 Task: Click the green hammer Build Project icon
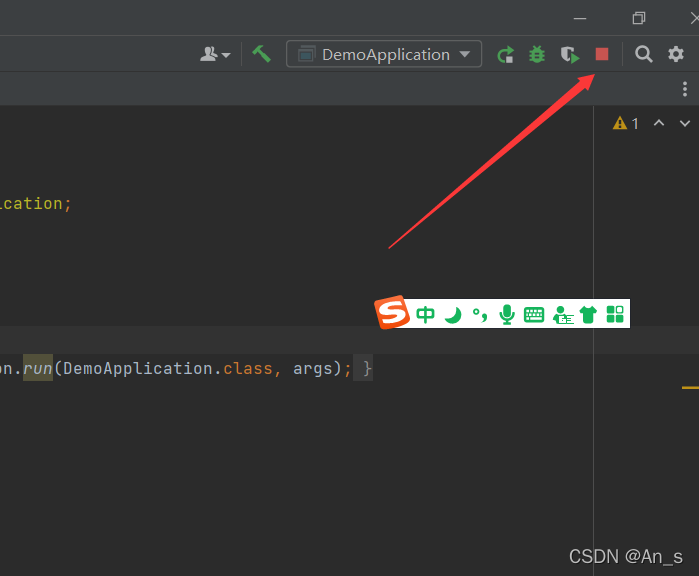click(x=262, y=54)
